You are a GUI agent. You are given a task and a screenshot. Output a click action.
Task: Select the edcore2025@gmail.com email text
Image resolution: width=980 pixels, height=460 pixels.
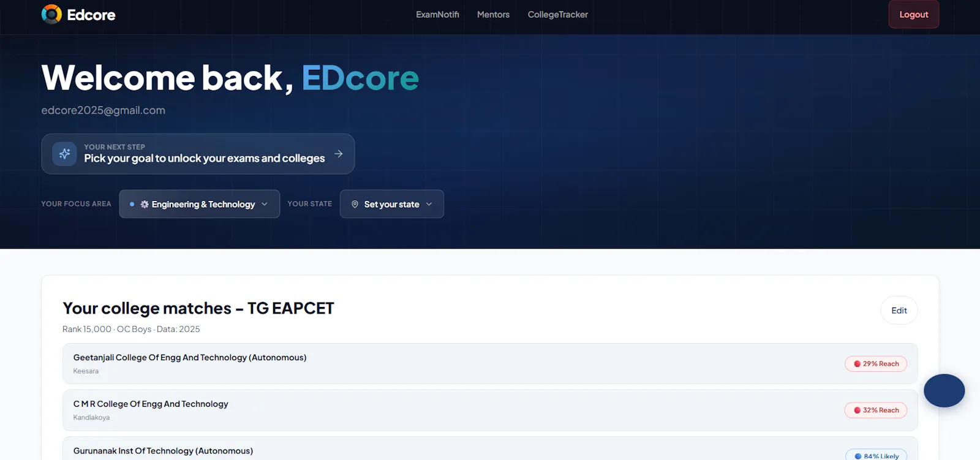(103, 110)
